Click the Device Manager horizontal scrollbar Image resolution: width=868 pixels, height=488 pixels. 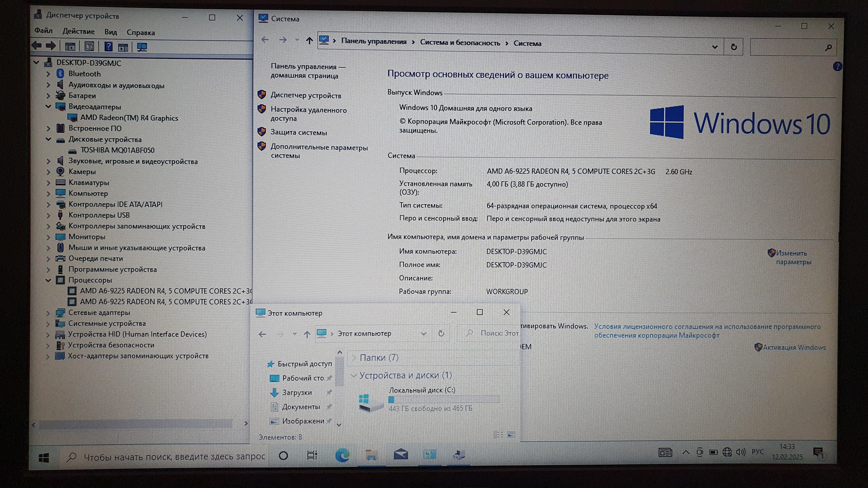[x=136, y=424]
